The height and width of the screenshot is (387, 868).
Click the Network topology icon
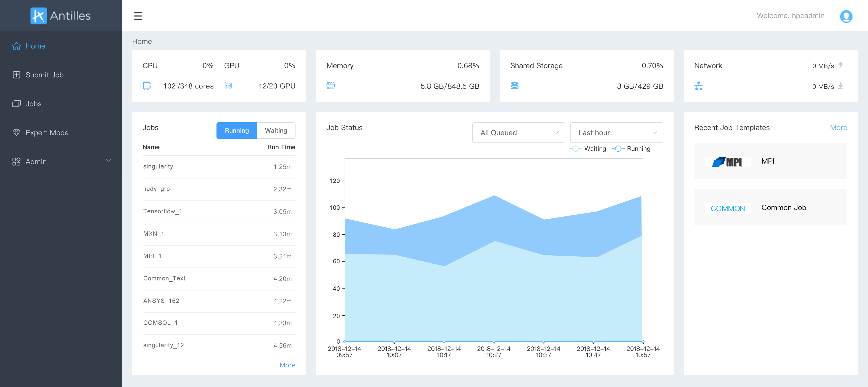click(698, 86)
